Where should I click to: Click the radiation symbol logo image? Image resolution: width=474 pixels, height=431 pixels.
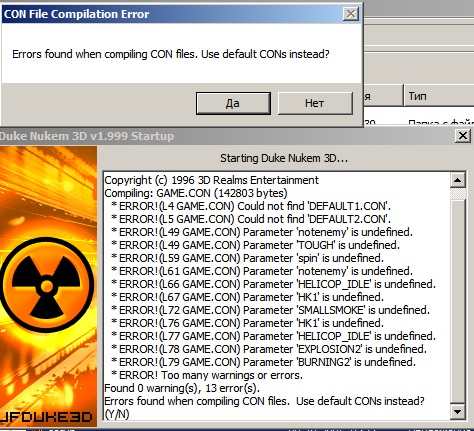(47, 285)
